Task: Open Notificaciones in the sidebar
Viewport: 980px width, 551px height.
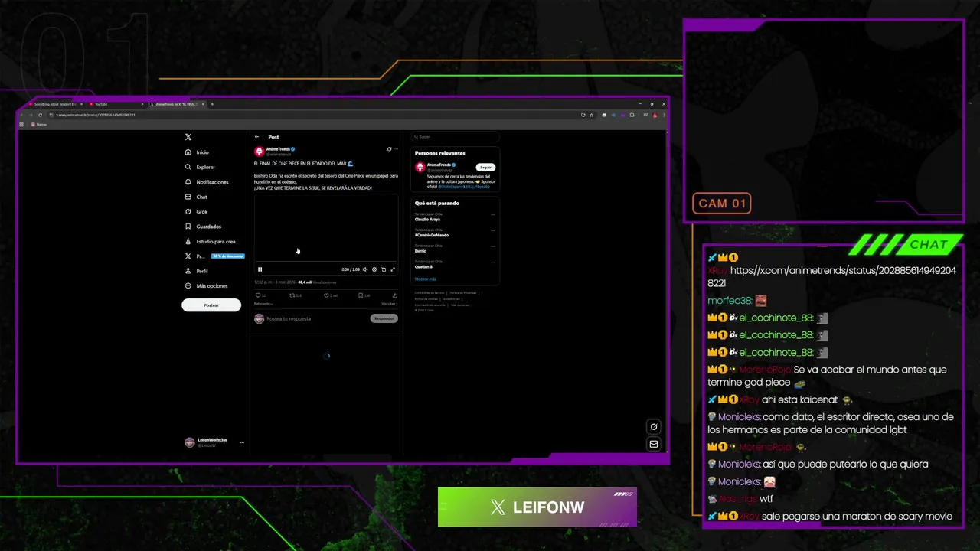Action: 207,182
